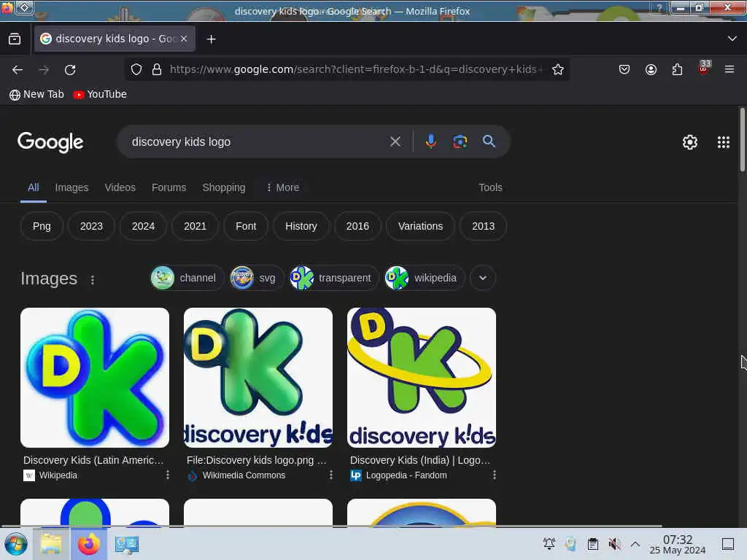Select the svg image filter
The height and width of the screenshot is (560, 747).
[x=256, y=278]
